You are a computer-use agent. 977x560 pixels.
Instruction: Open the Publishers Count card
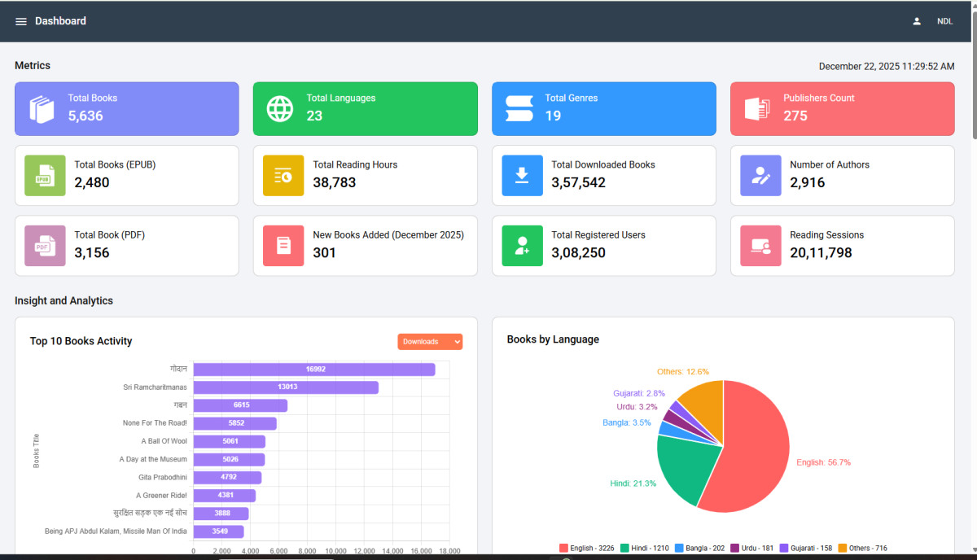click(842, 108)
